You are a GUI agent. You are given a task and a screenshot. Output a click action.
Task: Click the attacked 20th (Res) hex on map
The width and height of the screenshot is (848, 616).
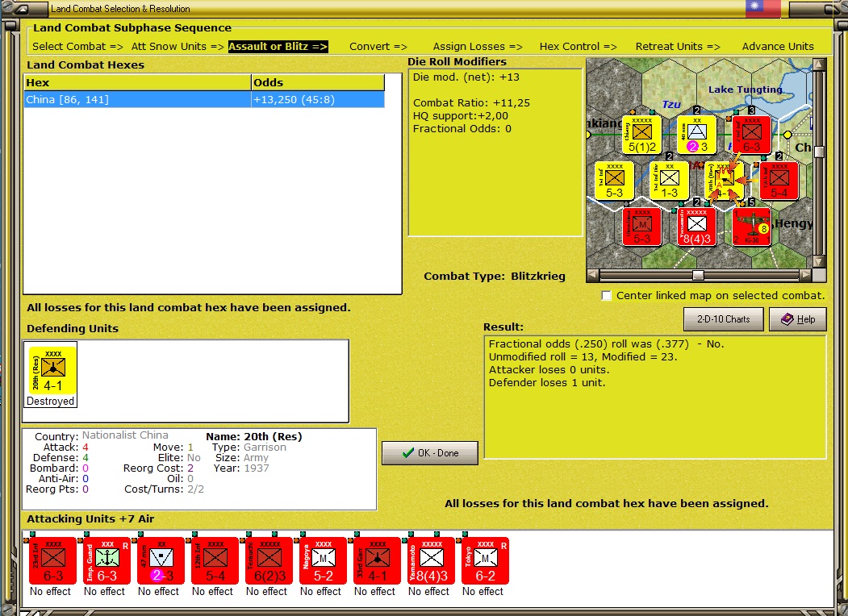coord(725,181)
